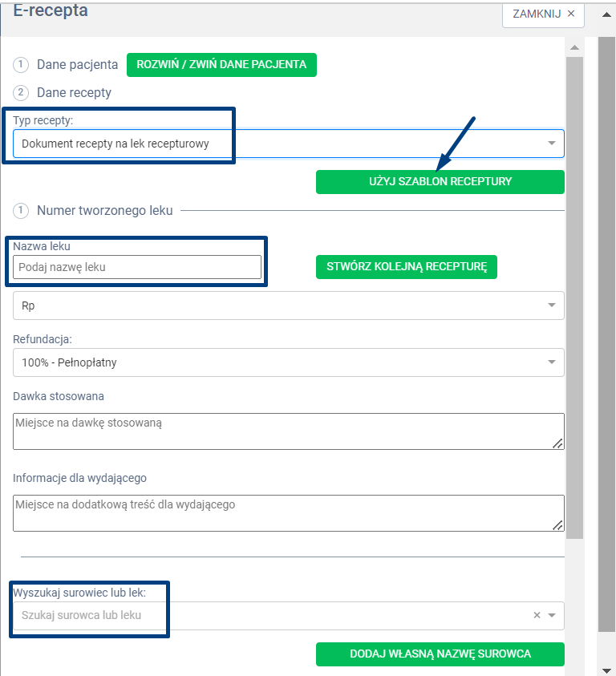616x676 pixels.
Task: Expand the Rp dropdown list
Action: (x=551, y=306)
